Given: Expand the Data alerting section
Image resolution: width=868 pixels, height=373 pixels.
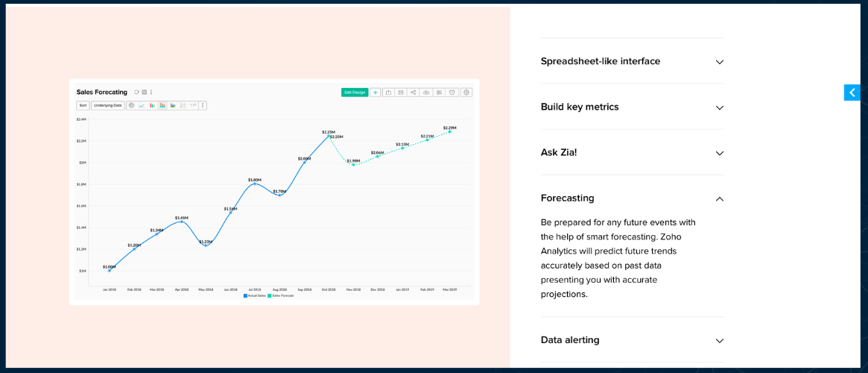Looking at the screenshot, I should 719,340.
